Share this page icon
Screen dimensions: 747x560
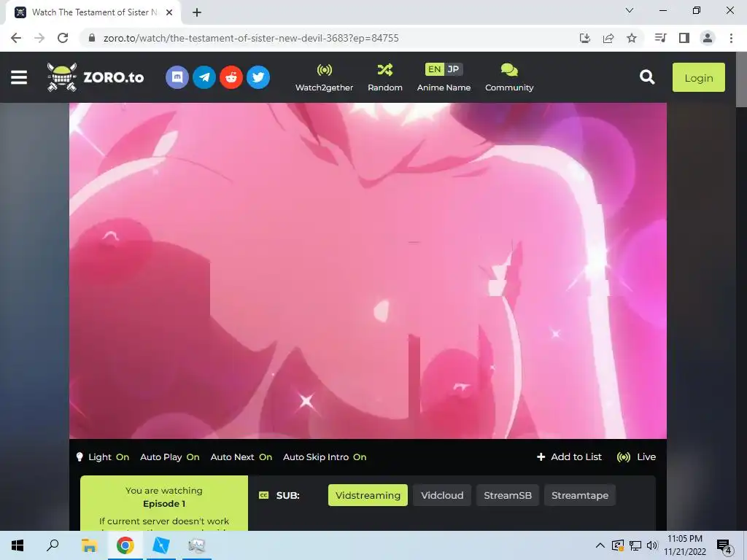tap(608, 38)
